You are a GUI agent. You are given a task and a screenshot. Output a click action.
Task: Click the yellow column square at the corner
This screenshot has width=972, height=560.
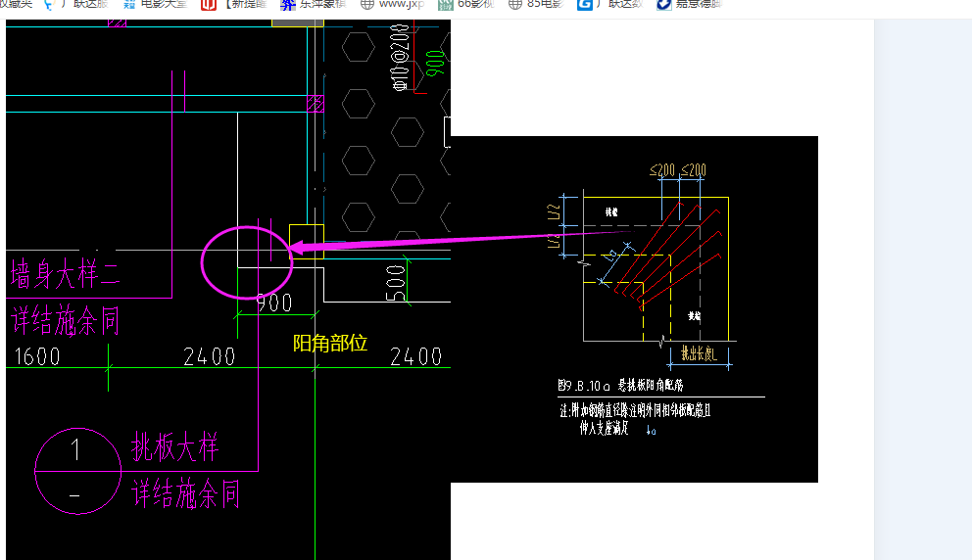(x=307, y=242)
